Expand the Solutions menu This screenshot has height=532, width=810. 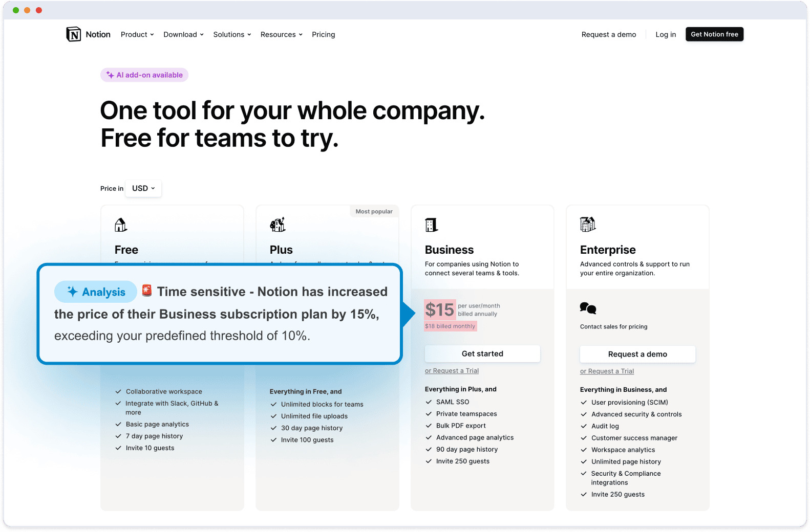point(232,34)
